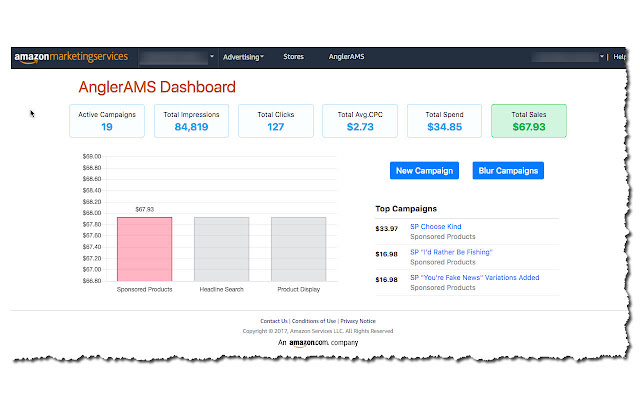Click the $67.93 label above the chart bar
This screenshot has width=640, height=400.
(144, 209)
